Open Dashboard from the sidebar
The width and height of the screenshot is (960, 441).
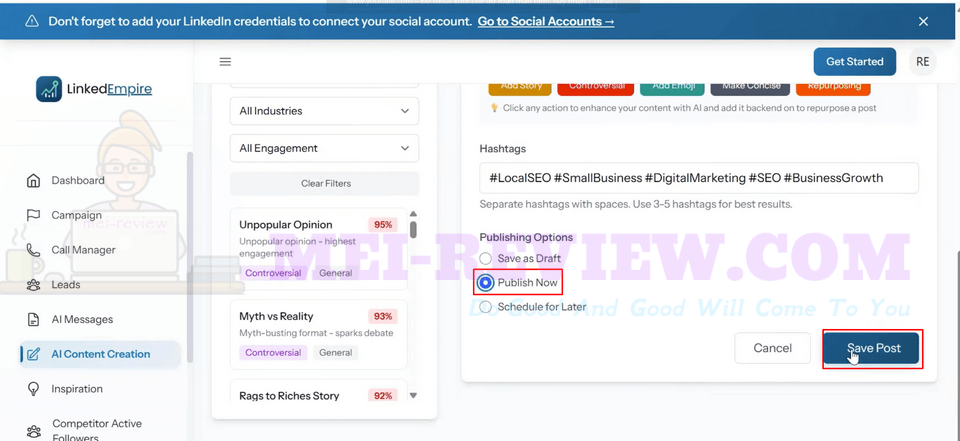tap(78, 181)
